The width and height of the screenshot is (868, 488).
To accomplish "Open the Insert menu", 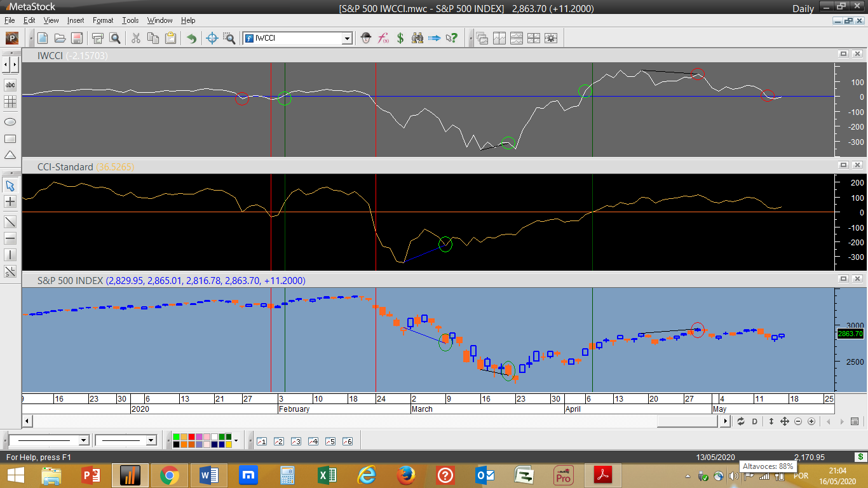I will 76,20.
